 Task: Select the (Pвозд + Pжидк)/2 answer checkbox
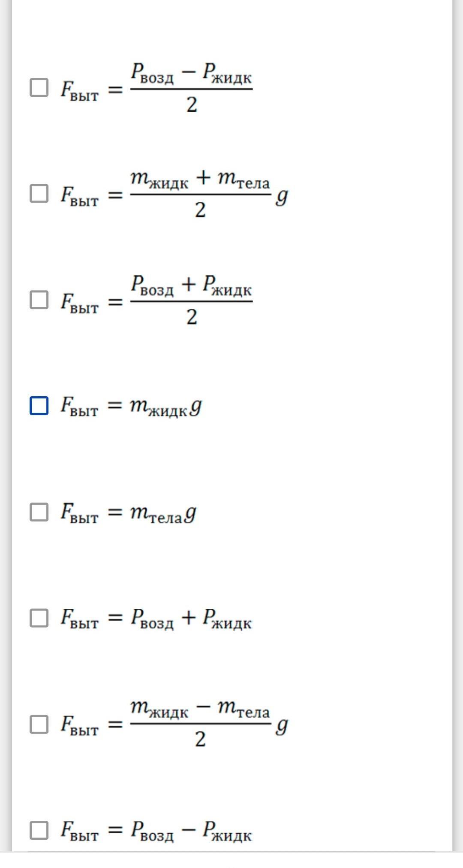point(39,300)
